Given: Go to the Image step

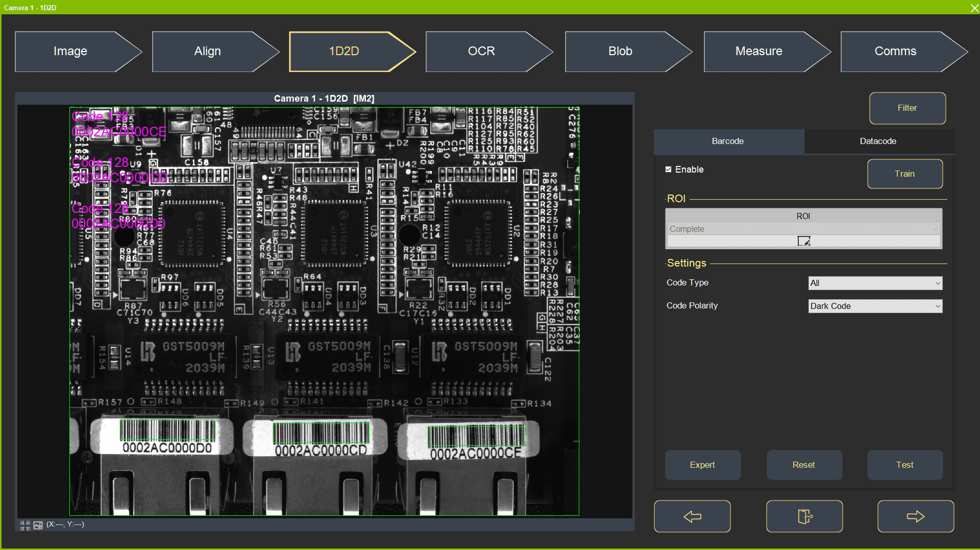Looking at the screenshot, I should 78,52.
